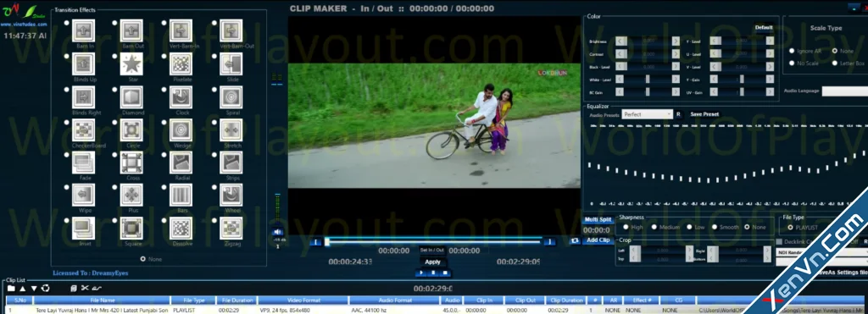This screenshot has width=868, height=314.
Task: Select the Wedge transition icon
Action: point(181,130)
